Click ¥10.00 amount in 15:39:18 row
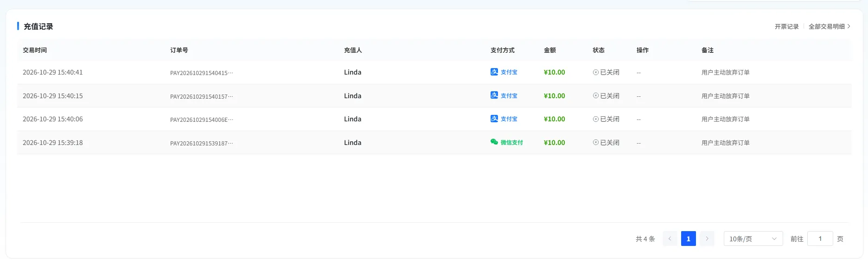868x264 pixels. click(x=555, y=143)
